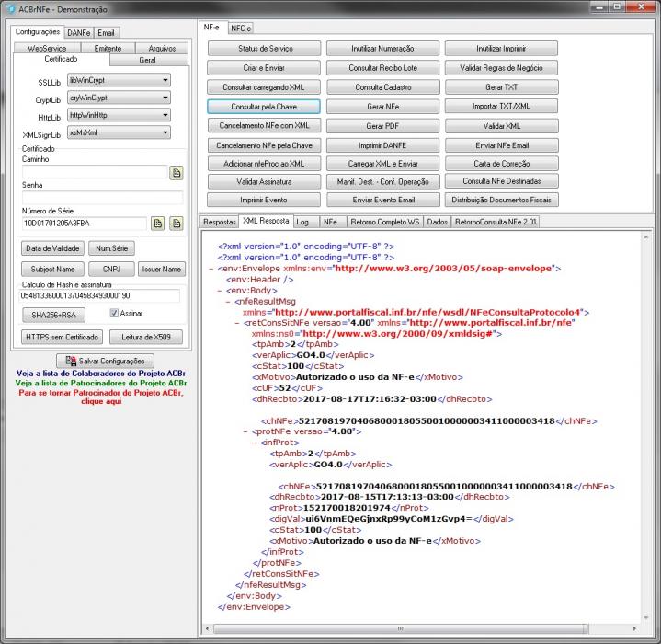This screenshot has height=644, width=661.
Task: Click the browse icon beside Caminho field
Action: coord(177,173)
